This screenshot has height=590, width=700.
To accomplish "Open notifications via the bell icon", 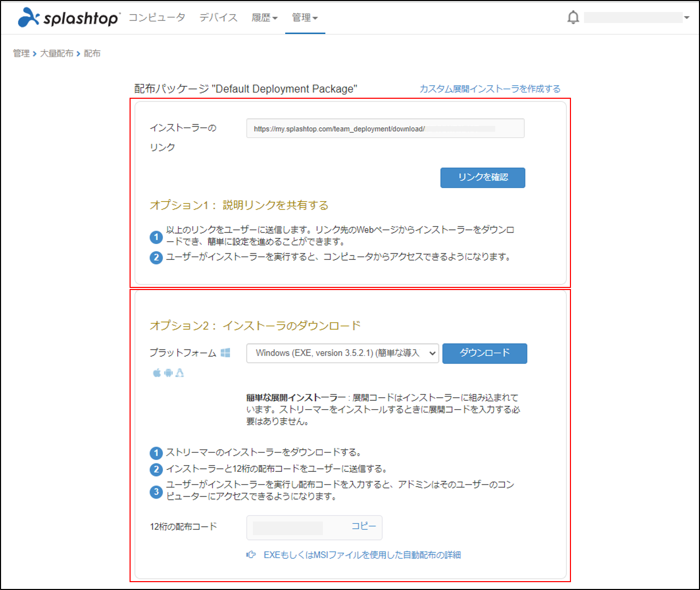I will [573, 17].
